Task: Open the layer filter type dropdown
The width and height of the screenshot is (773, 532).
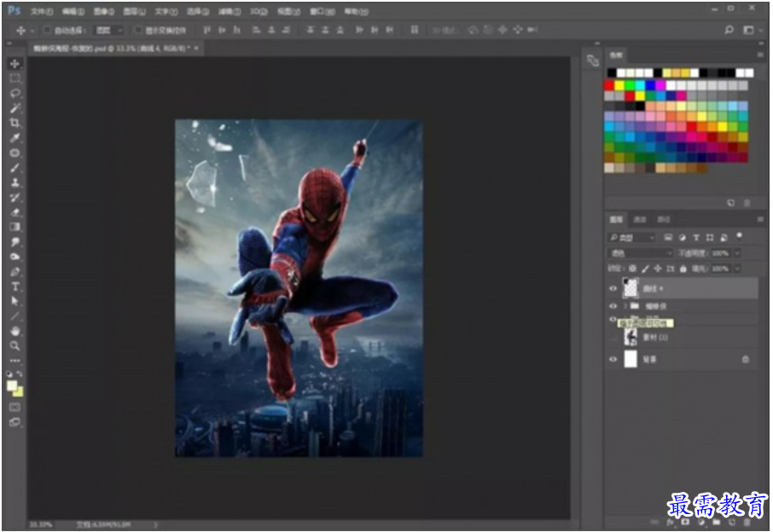Action: (x=631, y=237)
